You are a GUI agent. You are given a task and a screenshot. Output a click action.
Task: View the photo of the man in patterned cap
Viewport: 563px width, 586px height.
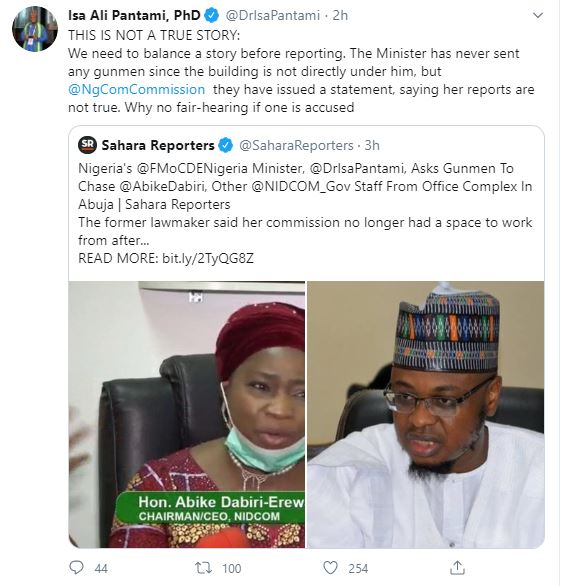[x=425, y=414]
